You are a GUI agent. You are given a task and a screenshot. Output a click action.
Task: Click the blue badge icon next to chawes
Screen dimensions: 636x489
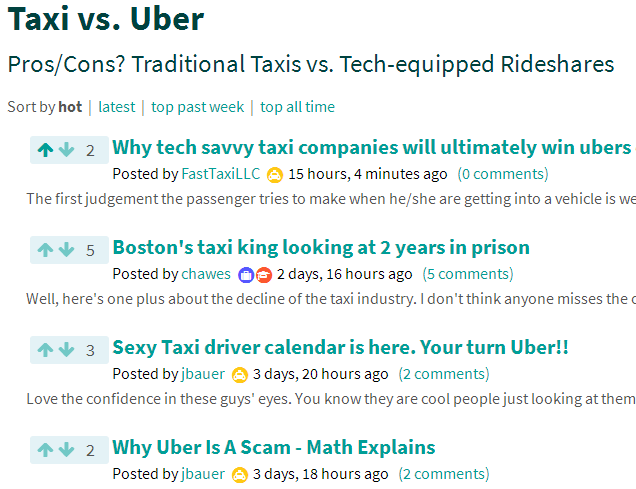pos(246,274)
